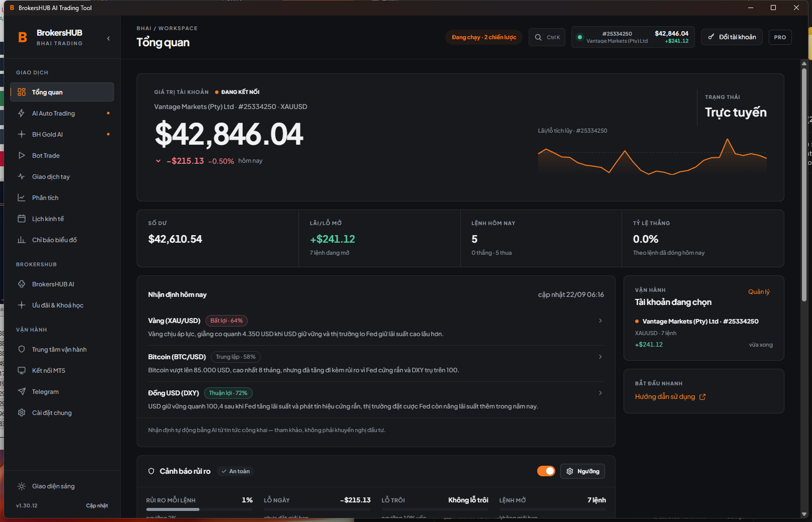Click the external link icon beside Hướng dẫn sử dụng

pyautogui.click(x=702, y=397)
